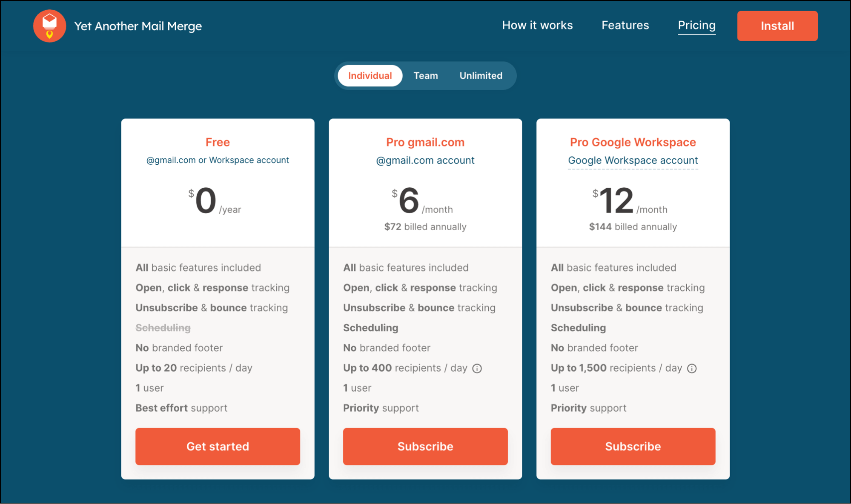Click the Yet Another Mail Merge logo icon
Viewport: 851px width, 504px height.
[x=49, y=26]
